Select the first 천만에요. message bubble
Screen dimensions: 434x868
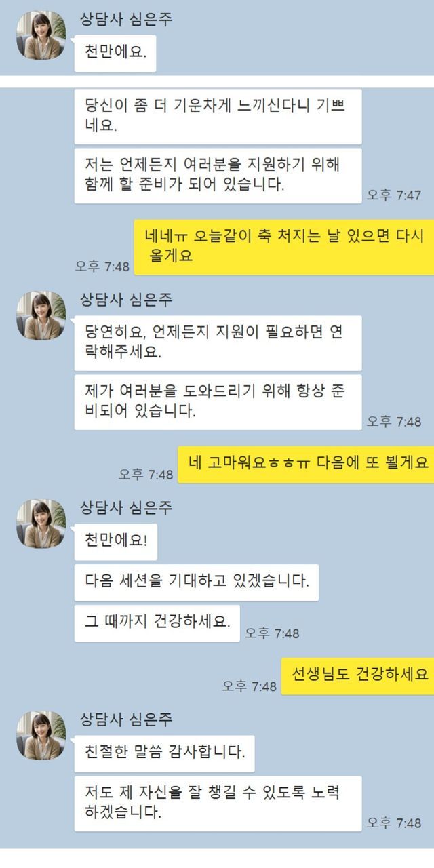pos(115,53)
